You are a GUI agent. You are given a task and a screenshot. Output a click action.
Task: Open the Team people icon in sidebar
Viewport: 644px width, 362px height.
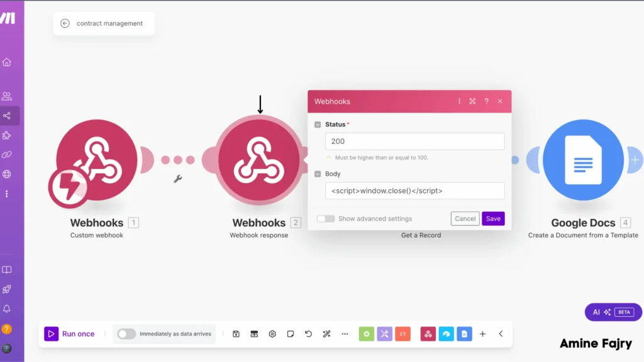tap(6, 96)
